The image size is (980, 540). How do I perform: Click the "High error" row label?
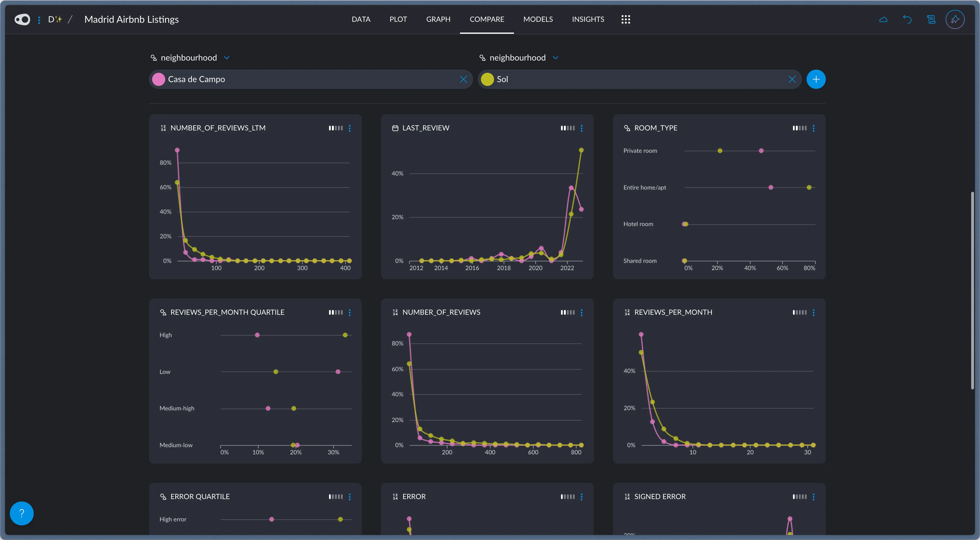click(x=173, y=519)
